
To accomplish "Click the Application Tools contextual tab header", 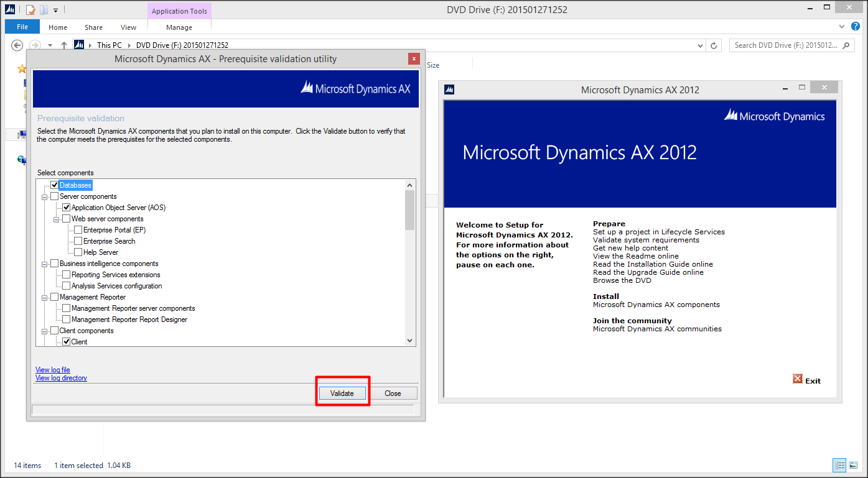I will 179,11.
